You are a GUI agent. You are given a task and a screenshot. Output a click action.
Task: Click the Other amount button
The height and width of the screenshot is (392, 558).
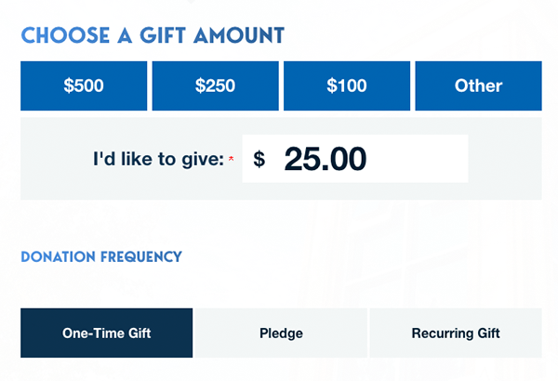478,85
